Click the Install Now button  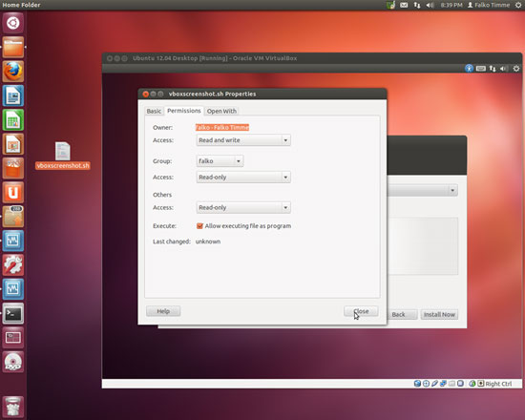click(439, 314)
